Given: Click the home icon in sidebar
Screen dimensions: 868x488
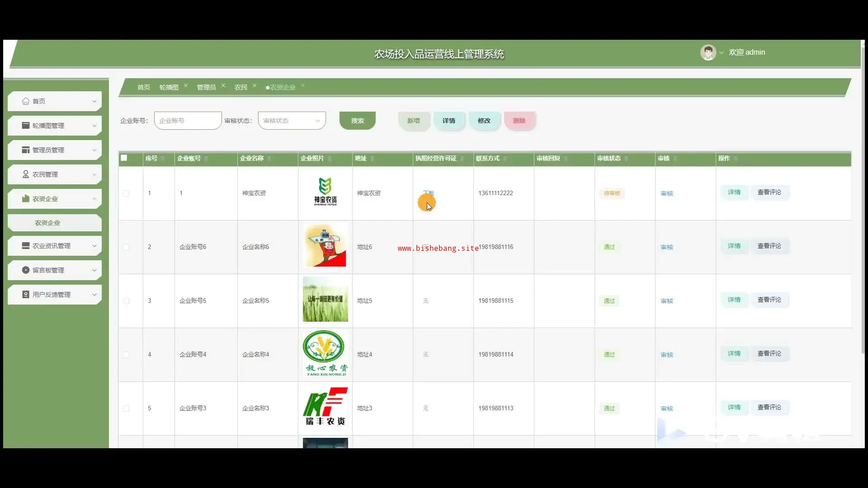Looking at the screenshot, I should (x=26, y=101).
